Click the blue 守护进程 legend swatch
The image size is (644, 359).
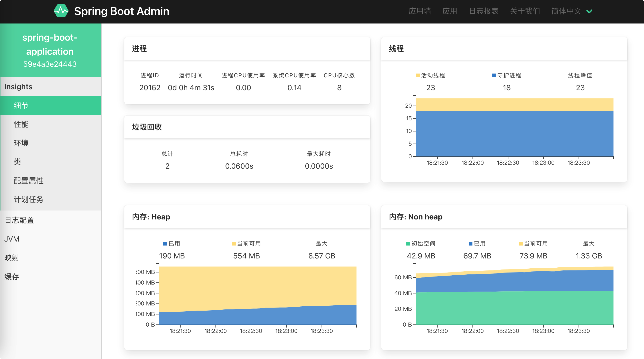[494, 75]
